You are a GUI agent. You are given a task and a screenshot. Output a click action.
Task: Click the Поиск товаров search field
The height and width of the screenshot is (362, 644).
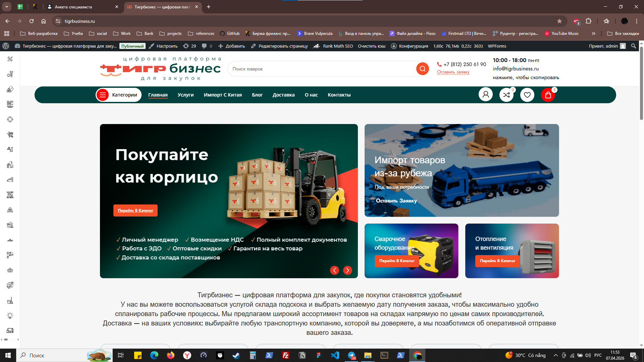pos(322,69)
